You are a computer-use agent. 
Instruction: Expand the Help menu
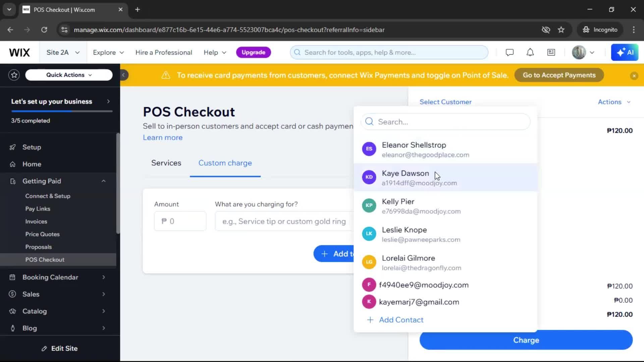(x=215, y=53)
